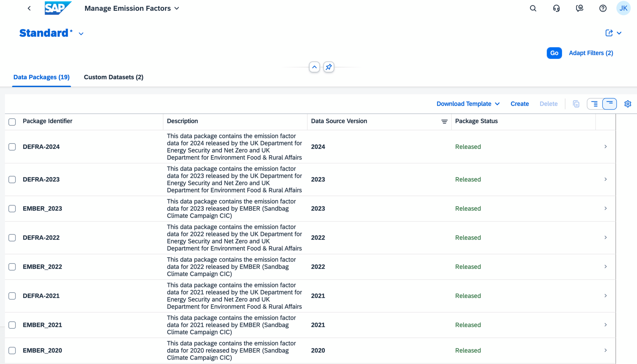Click the Go button
Viewport: 637px width, 364px height.
[x=554, y=53]
